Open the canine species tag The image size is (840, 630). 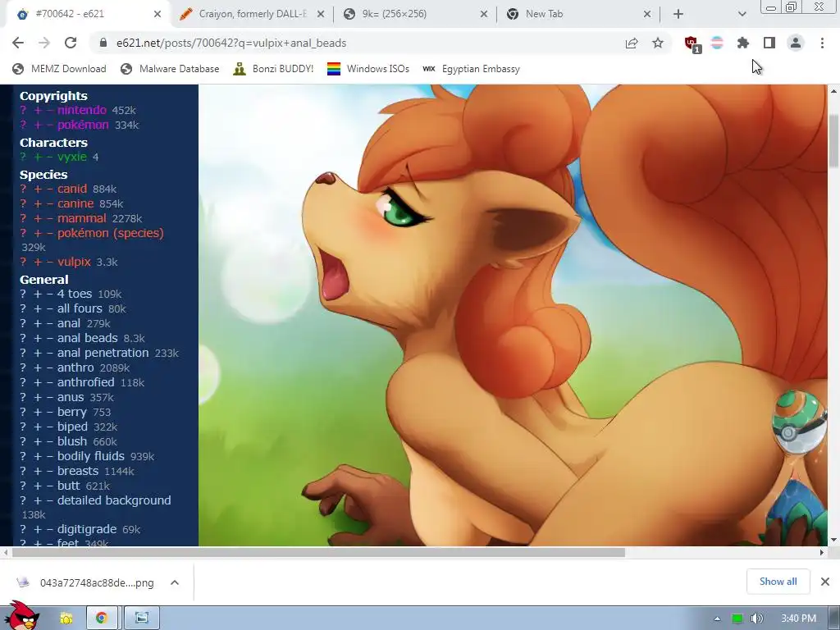(x=75, y=203)
